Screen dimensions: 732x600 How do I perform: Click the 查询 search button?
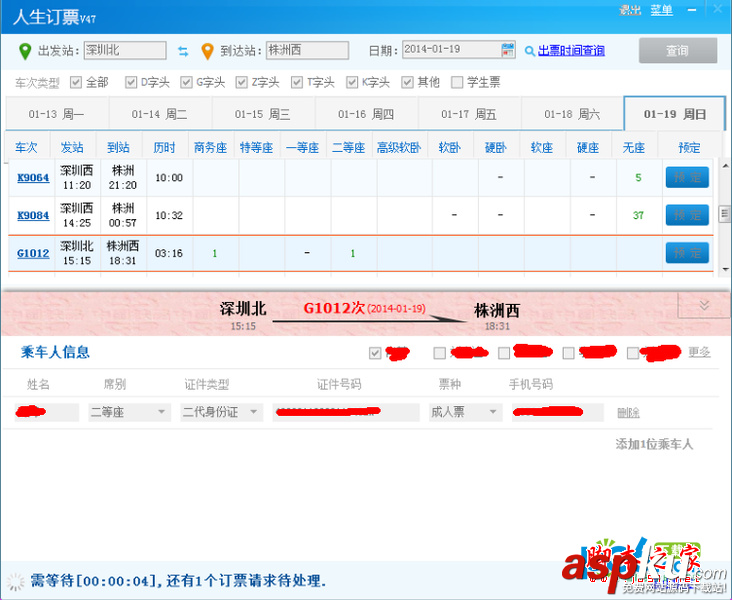click(678, 50)
